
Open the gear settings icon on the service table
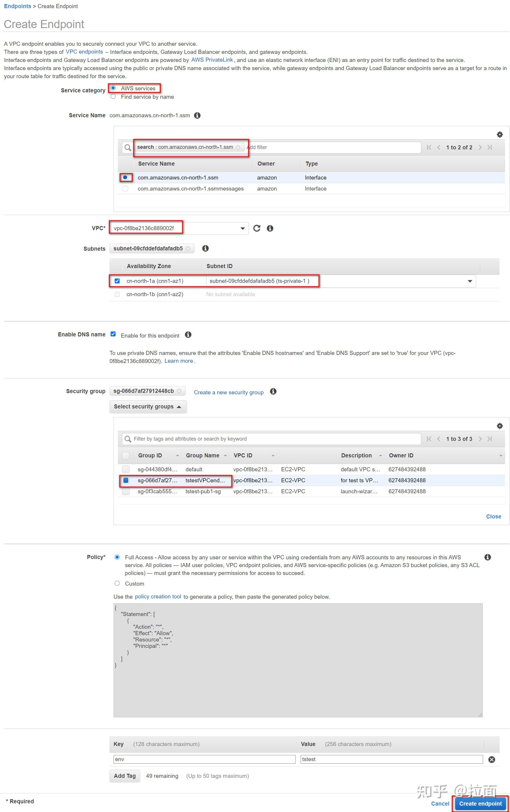(499, 134)
